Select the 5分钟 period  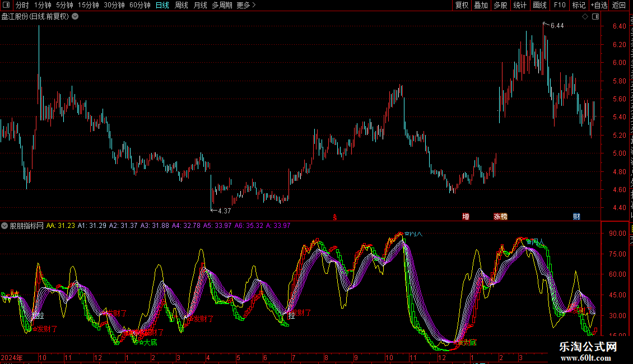(64, 5)
